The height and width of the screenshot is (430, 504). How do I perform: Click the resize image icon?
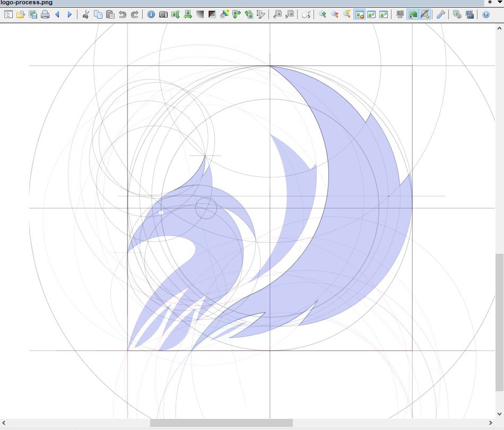coord(237,14)
